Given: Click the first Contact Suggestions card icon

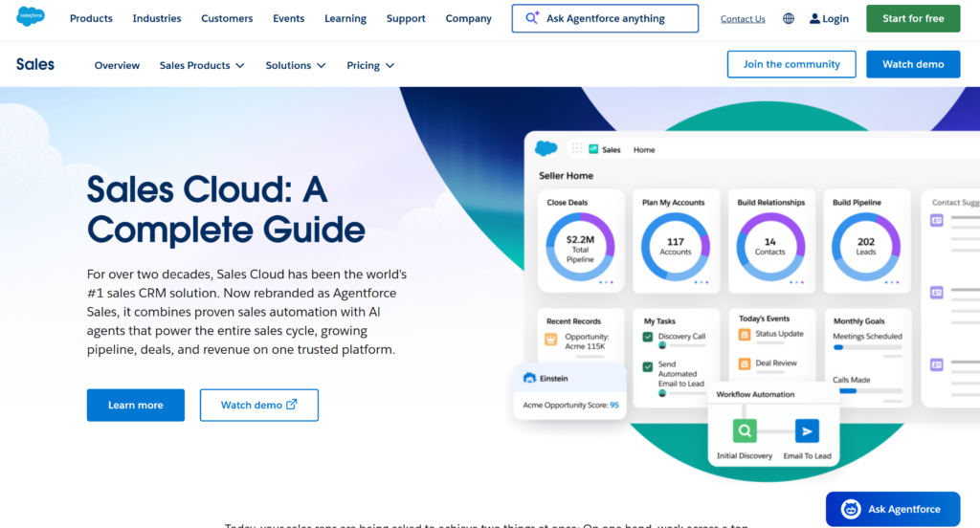Looking at the screenshot, I should 936,220.
